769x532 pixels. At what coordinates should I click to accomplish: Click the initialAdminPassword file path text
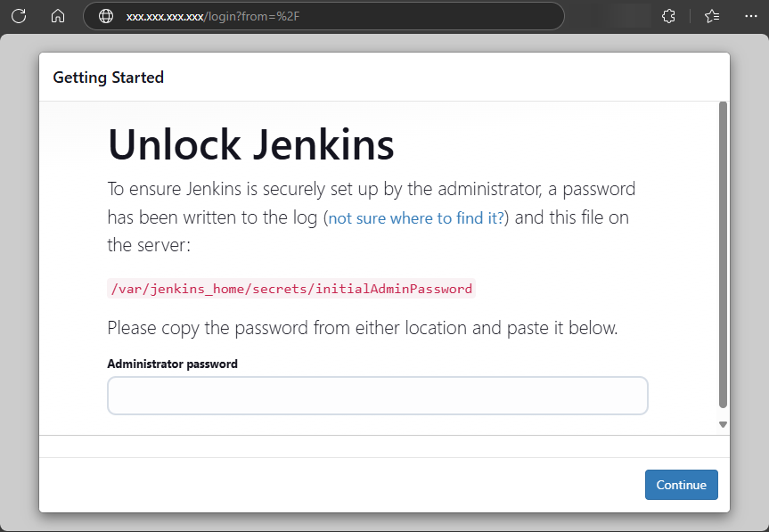291,289
